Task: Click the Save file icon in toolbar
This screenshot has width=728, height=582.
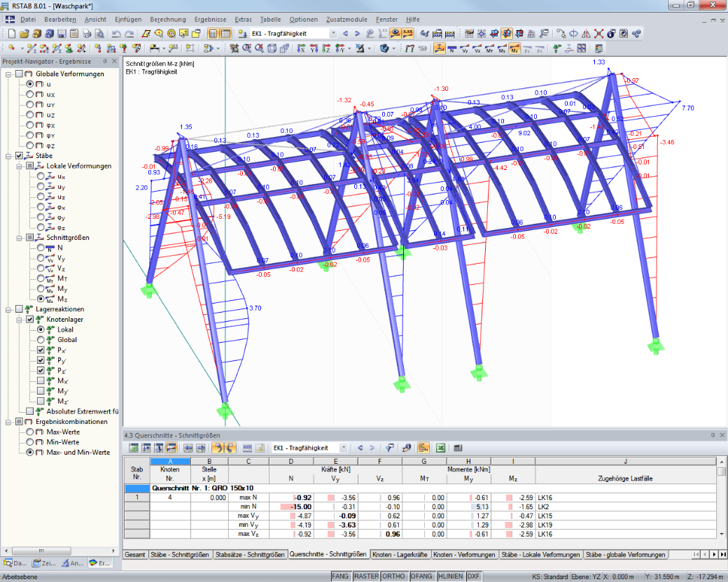Action: click(62, 34)
